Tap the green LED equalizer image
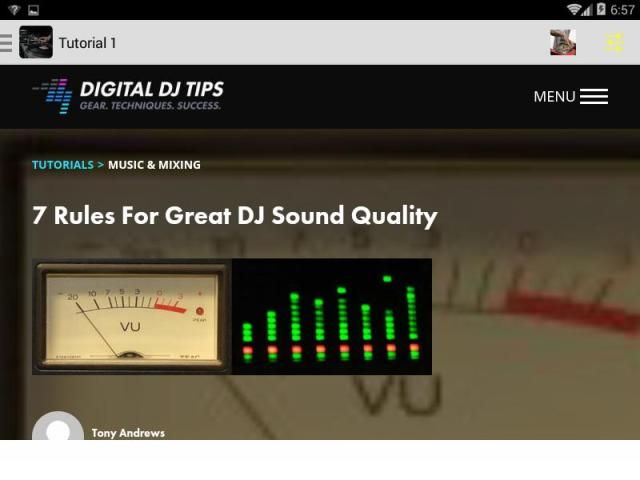640x480 pixels. 332,316
